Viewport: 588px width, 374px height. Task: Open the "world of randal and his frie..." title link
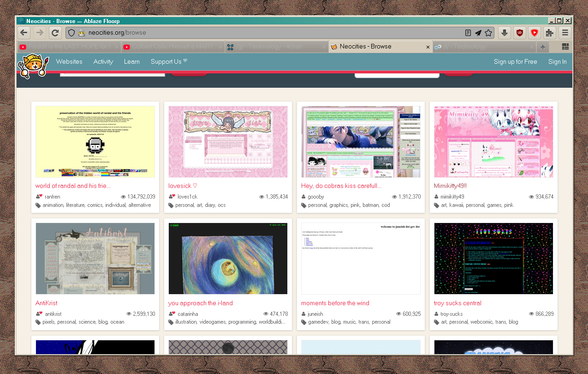tap(73, 186)
